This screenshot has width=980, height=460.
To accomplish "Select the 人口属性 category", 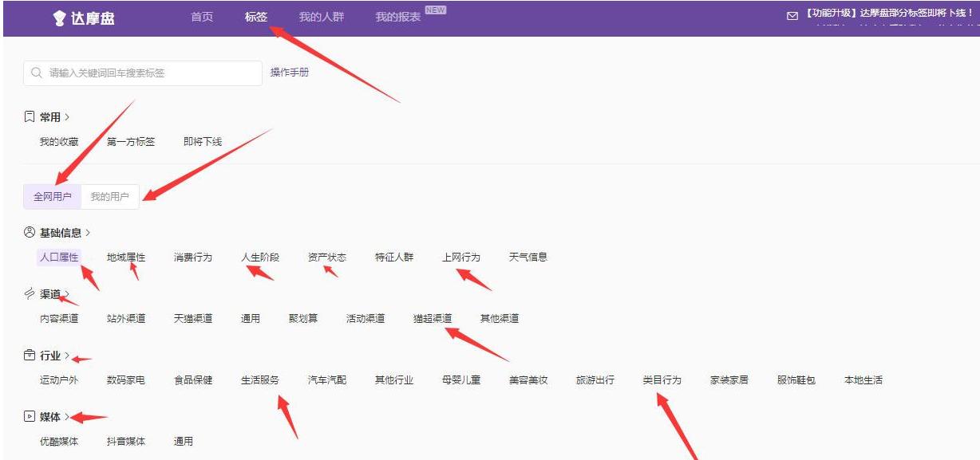I will (x=58, y=257).
